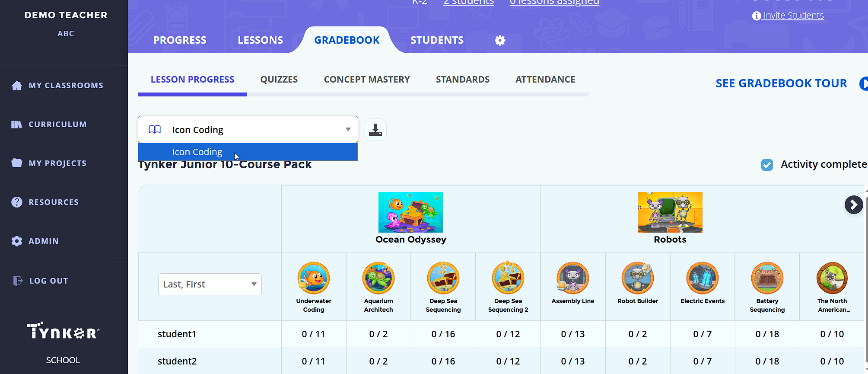
Task: Open classroom settings gear icon
Action: 500,40
